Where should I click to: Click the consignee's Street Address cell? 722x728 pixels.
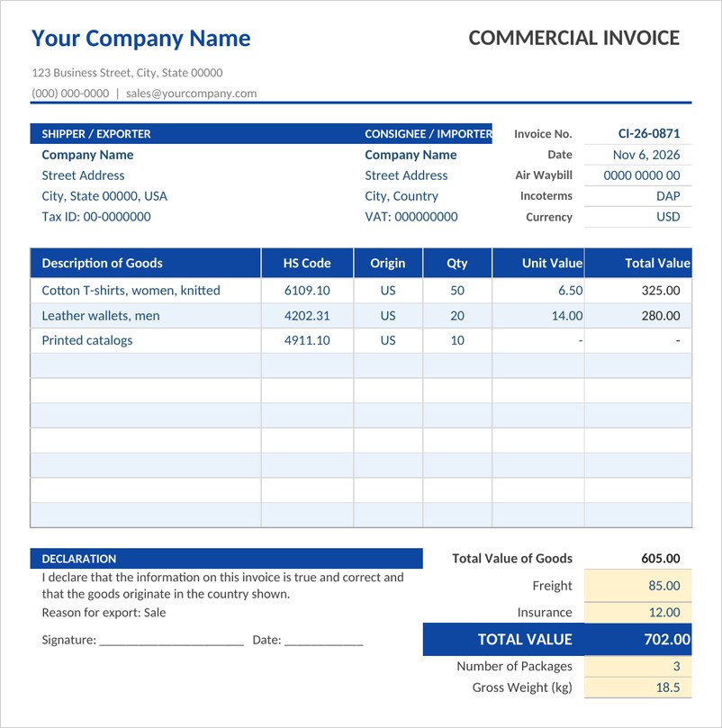click(406, 175)
